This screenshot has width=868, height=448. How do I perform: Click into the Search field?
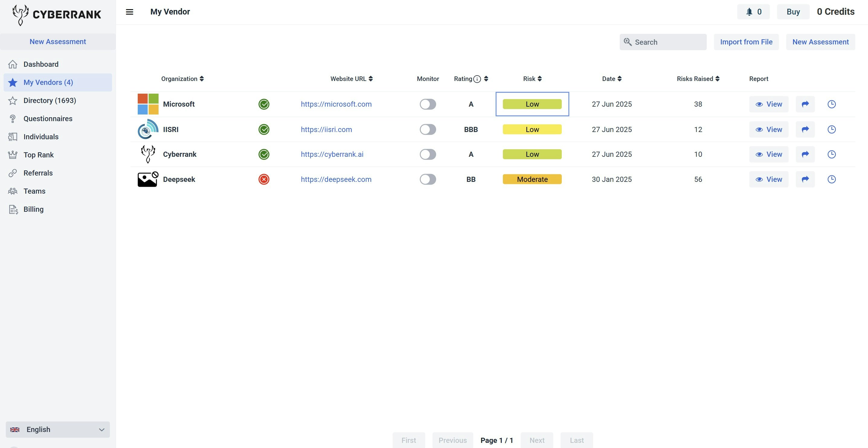663,42
